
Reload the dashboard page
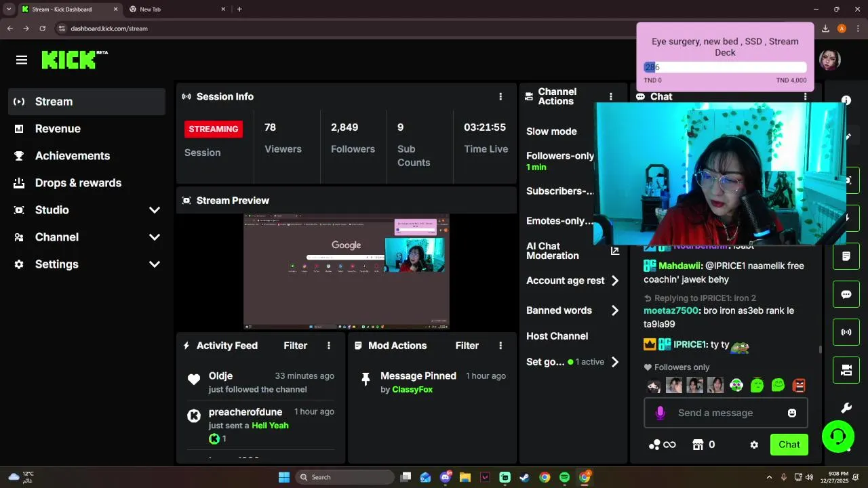(x=42, y=28)
